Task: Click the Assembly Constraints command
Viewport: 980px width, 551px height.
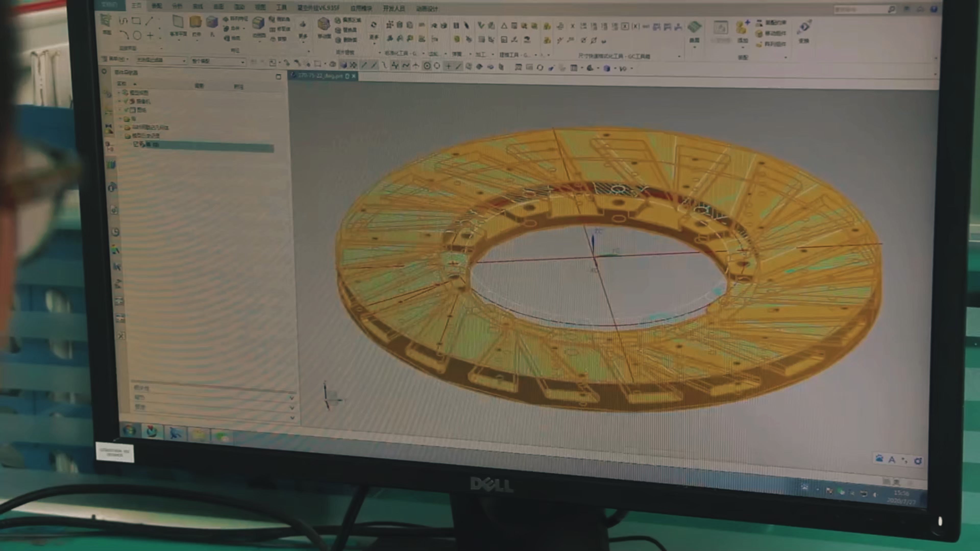Action: pyautogui.click(x=771, y=23)
